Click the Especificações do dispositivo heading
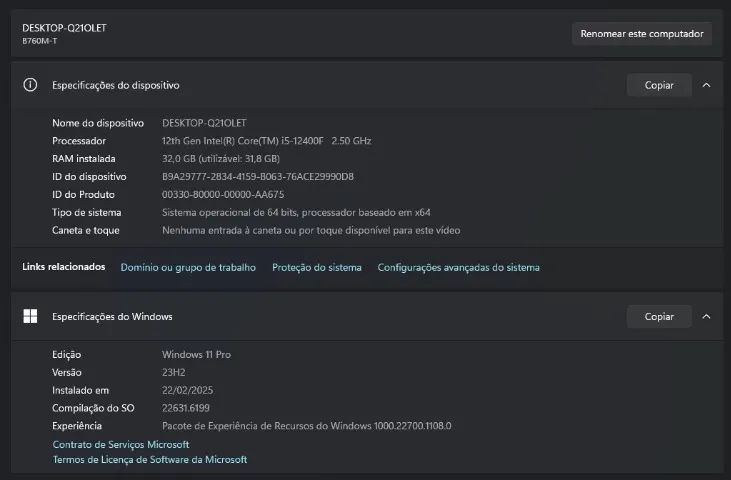 click(116, 85)
